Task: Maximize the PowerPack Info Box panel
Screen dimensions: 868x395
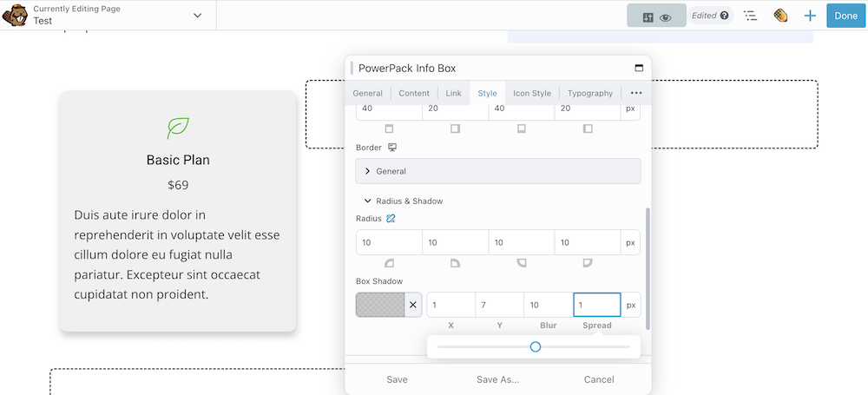Action: pyautogui.click(x=639, y=68)
